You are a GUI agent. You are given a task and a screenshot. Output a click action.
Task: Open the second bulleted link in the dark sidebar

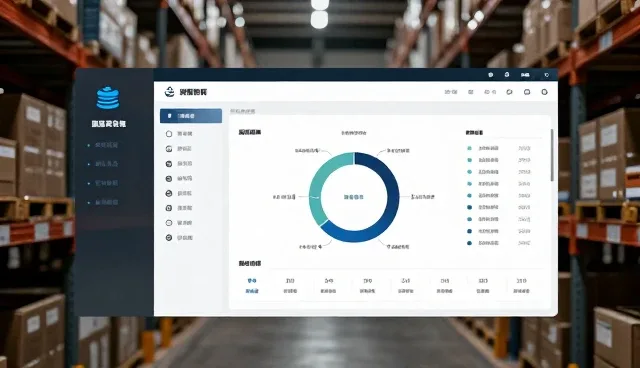click(106, 164)
